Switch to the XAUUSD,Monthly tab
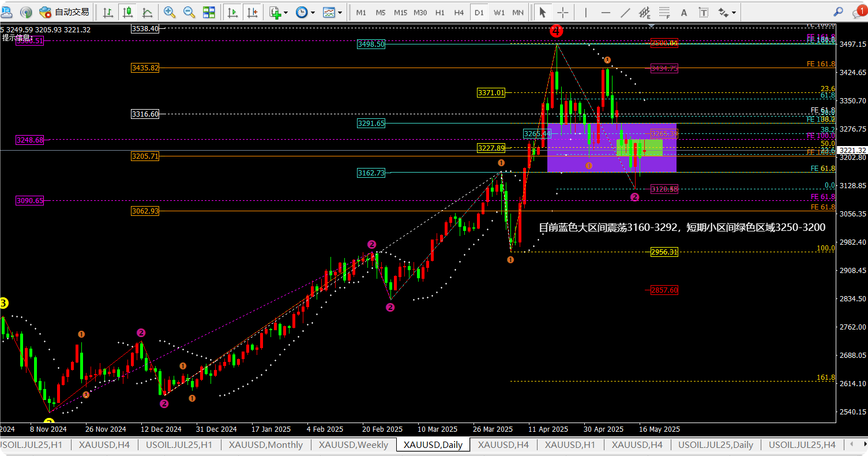868x456 pixels. click(x=265, y=445)
